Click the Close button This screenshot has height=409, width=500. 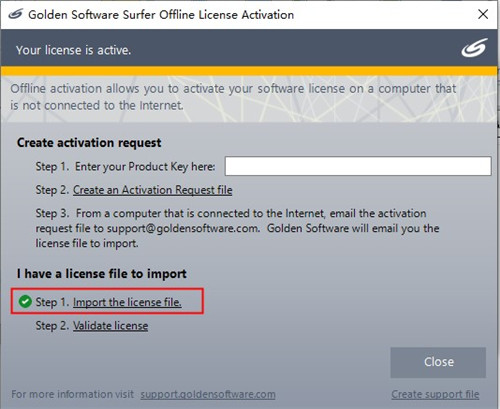point(438,362)
